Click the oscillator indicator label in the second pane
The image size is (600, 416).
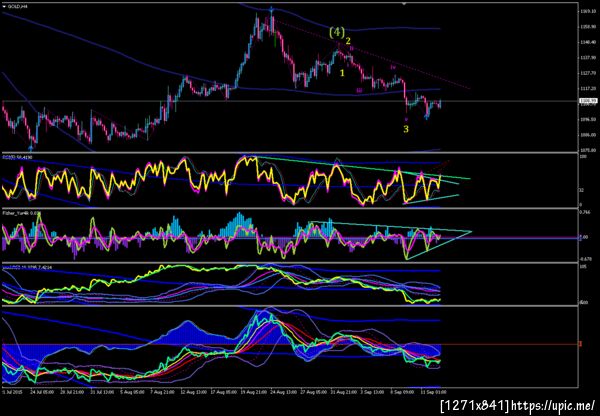(x=18, y=157)
